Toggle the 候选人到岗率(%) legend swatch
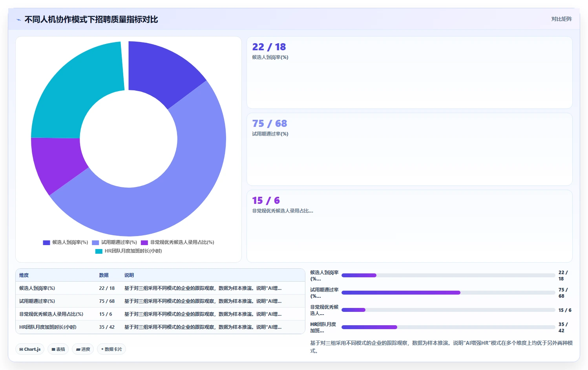Image resolution: width=588 pixels, height=370 pixels. [x=46, y=242]
